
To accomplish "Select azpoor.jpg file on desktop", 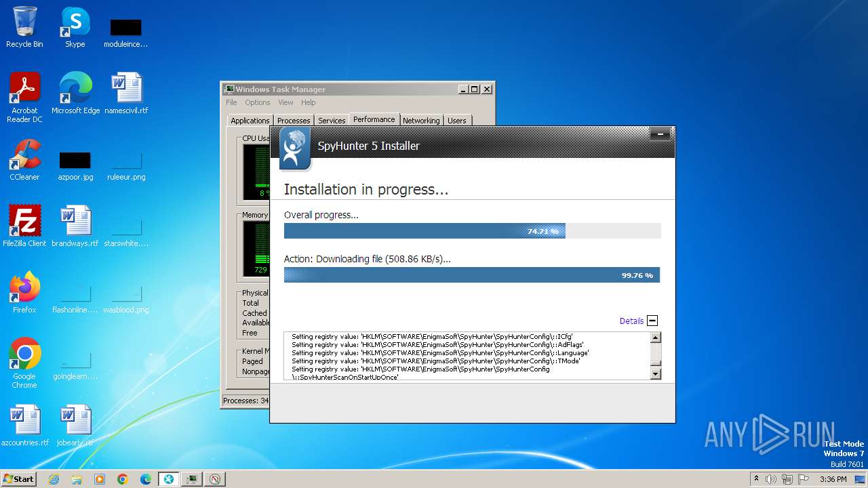I will tap(75, 164).
